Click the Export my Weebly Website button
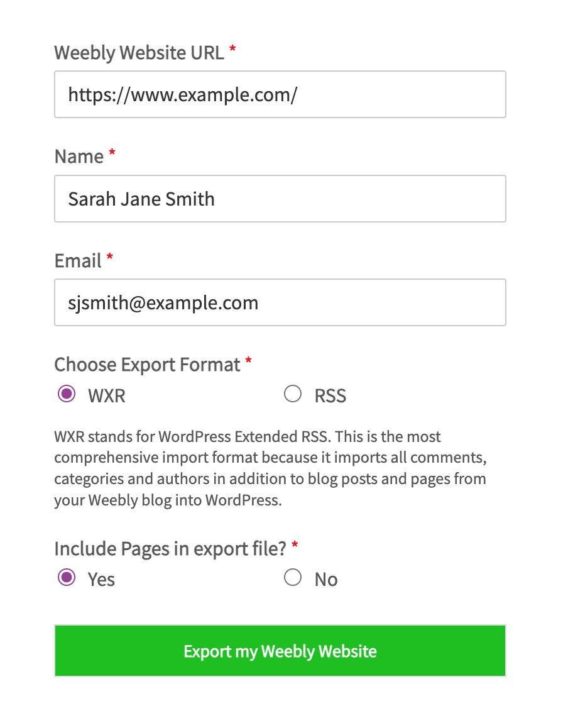 pos(280,651)
